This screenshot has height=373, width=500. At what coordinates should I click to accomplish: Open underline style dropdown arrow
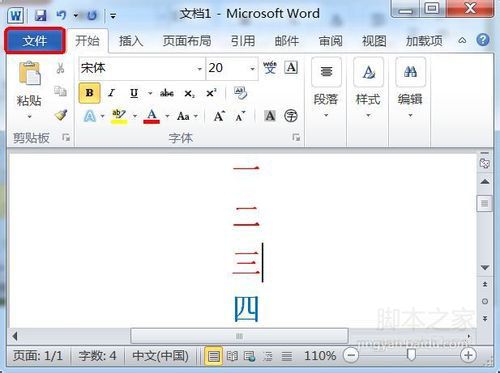(150, 93)
